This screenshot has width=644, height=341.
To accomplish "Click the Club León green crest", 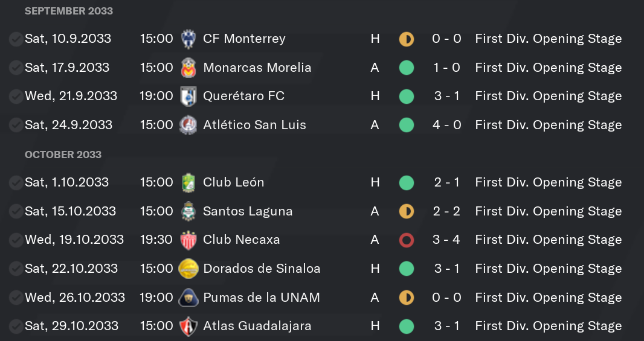I will [188, 183].
